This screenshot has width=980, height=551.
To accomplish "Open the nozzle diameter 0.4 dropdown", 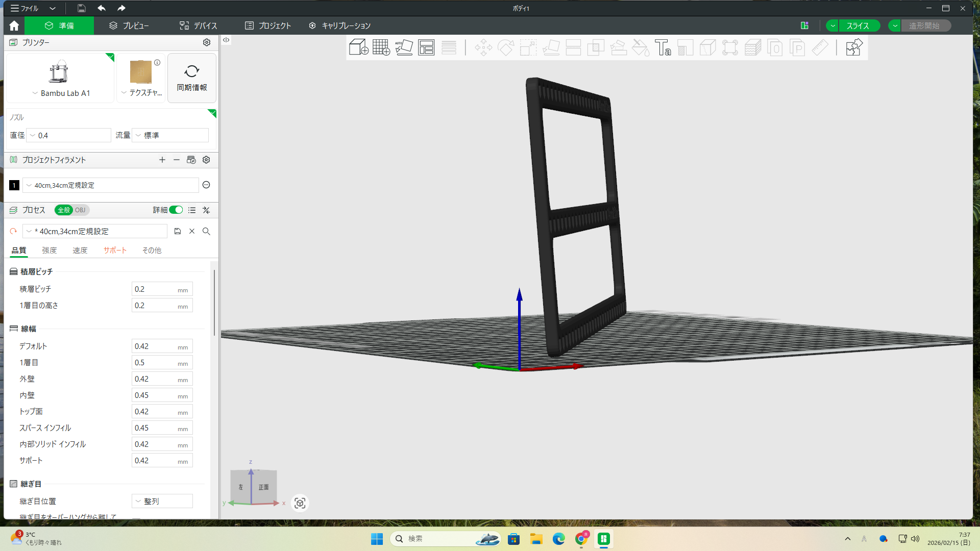I will pos(68,135).
